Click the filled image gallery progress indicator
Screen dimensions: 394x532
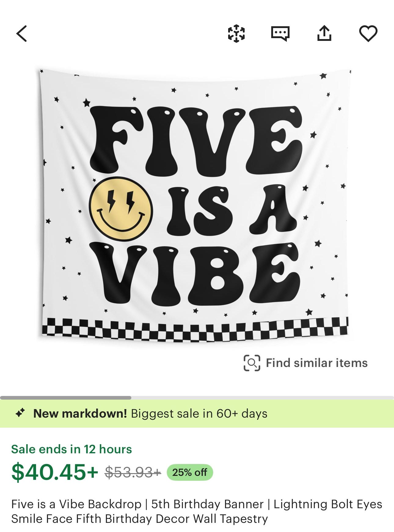[66, 398]
